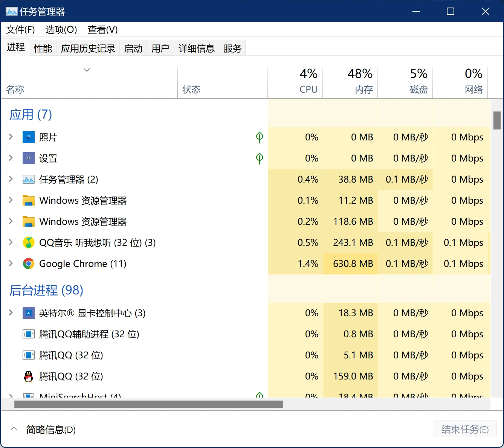Expand Windows 资源管理器 with 0.1% CPU
504x448 pixels.
pyautogui.click(x=11, y=200)
